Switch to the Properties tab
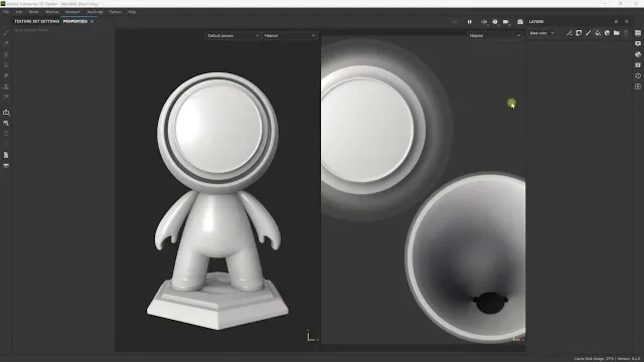The image size is (644, 362). (x=75, y=22)
